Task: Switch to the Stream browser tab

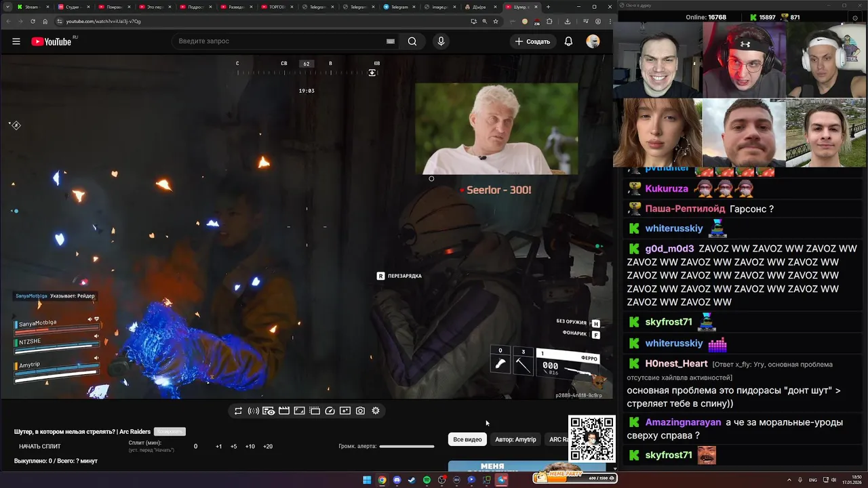Action: [31, 7]
